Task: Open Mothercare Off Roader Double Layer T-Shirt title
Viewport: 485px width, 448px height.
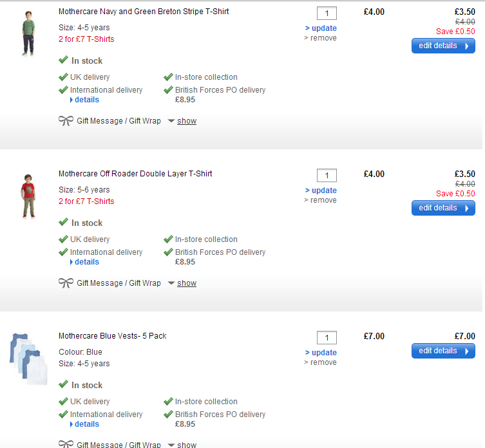Action: pos(135,174)
